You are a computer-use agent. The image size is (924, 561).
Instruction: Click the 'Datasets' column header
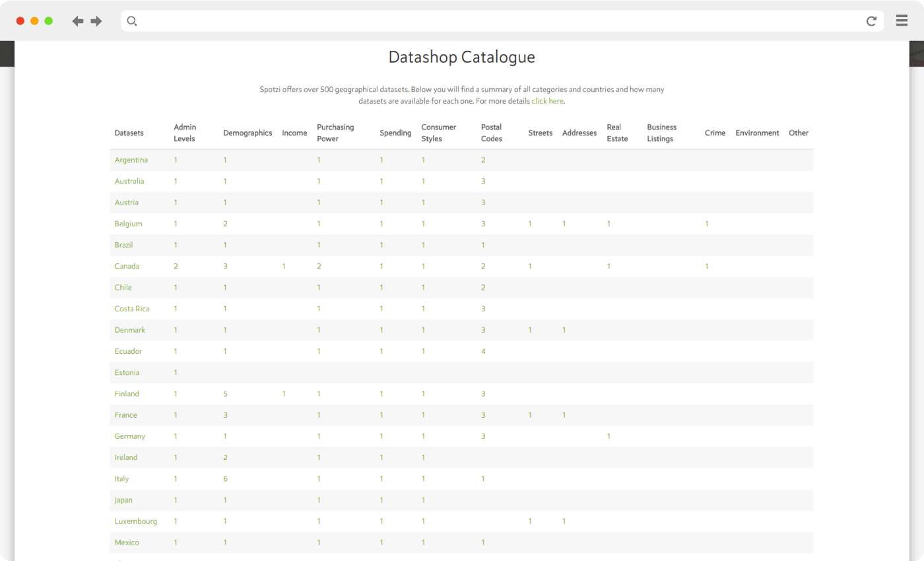click(x=129, y=133)
